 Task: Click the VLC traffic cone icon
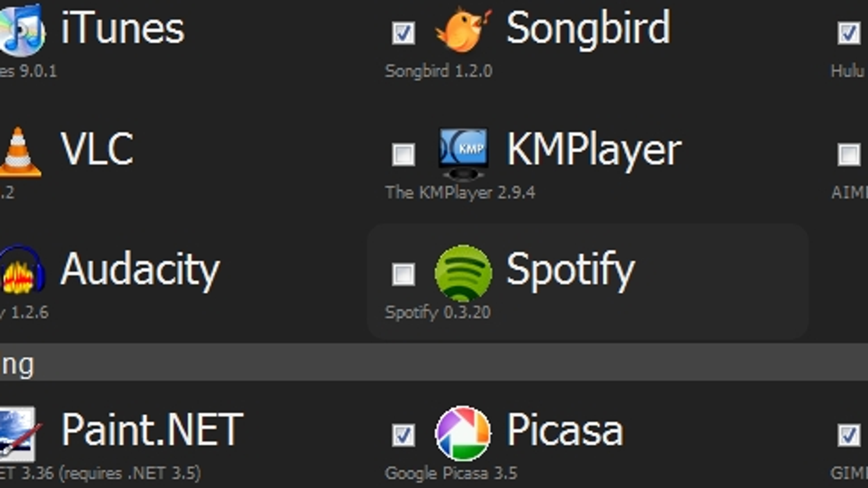coord(20,152)
